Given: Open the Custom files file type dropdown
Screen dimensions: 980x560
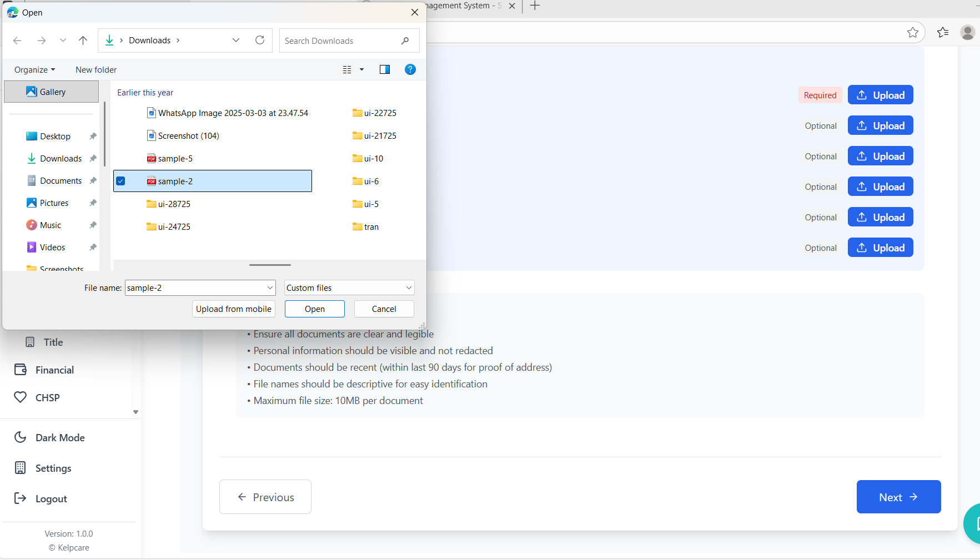Looking at the screenshot, I should pyautogui.click(x=349, y=287).
